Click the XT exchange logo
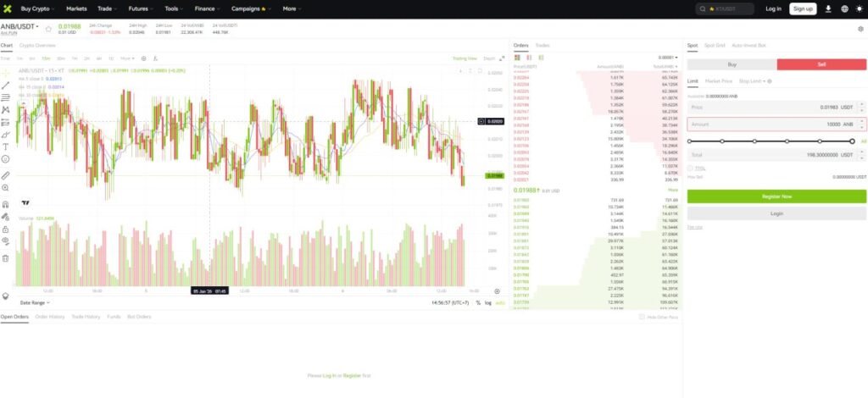Viewport: 868px width, 398px height. [x=7, y=8]
